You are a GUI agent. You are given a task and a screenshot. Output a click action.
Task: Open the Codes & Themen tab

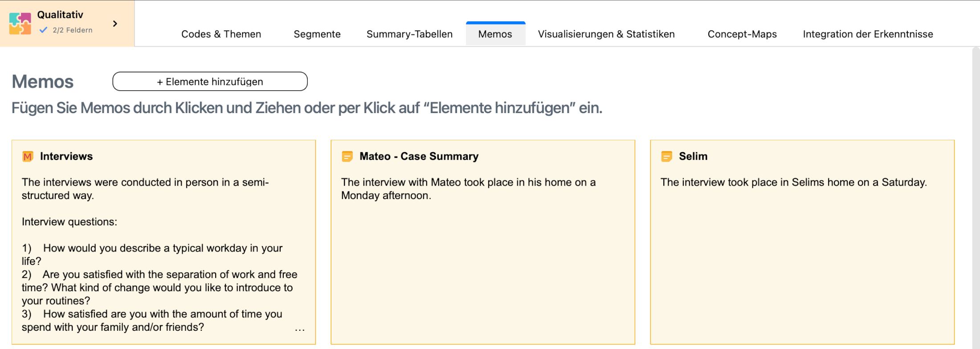tap(221, 34)
